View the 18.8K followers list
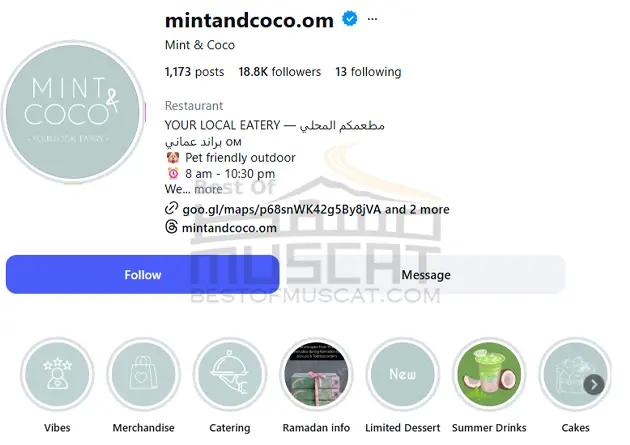This screenshot has height=445, width=630. tap(280, 72)
